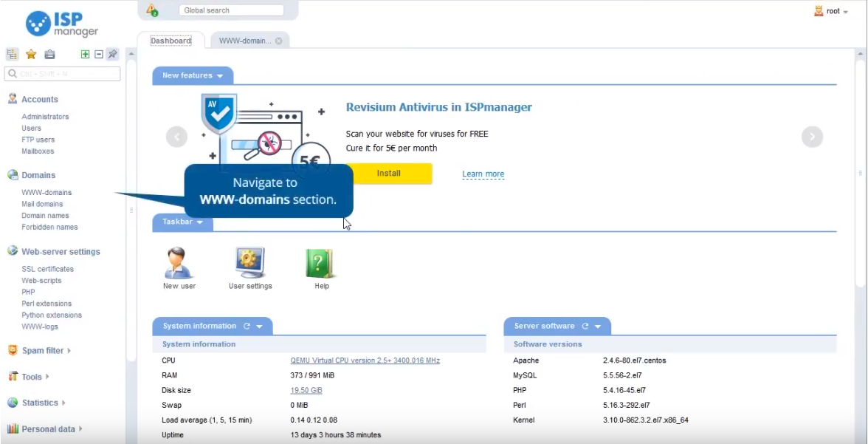Open the clipboard icon in sidebar toolbar
The width and height of the screenshot is (868, 444).
[50, 55]
